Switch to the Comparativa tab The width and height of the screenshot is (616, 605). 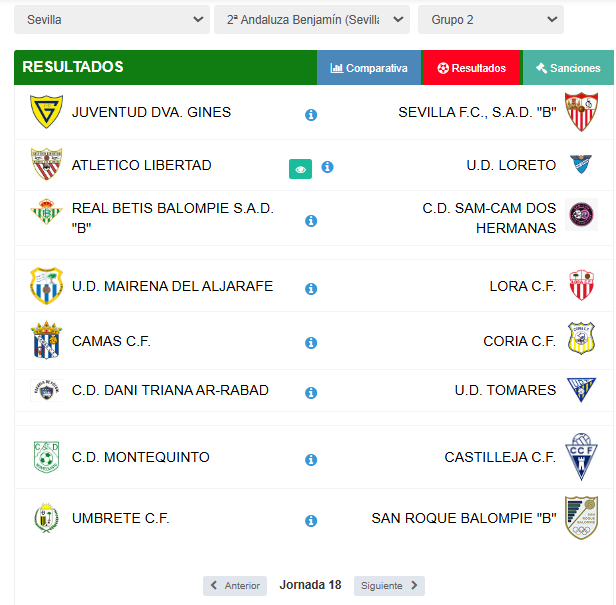coord(369,68)
